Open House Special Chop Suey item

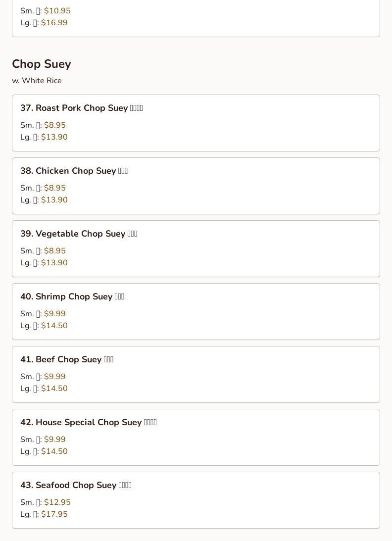pos(196,437)
